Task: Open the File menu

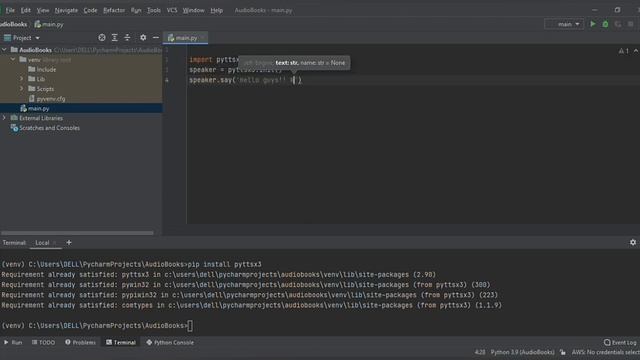Action: click(x=10, y=10)
